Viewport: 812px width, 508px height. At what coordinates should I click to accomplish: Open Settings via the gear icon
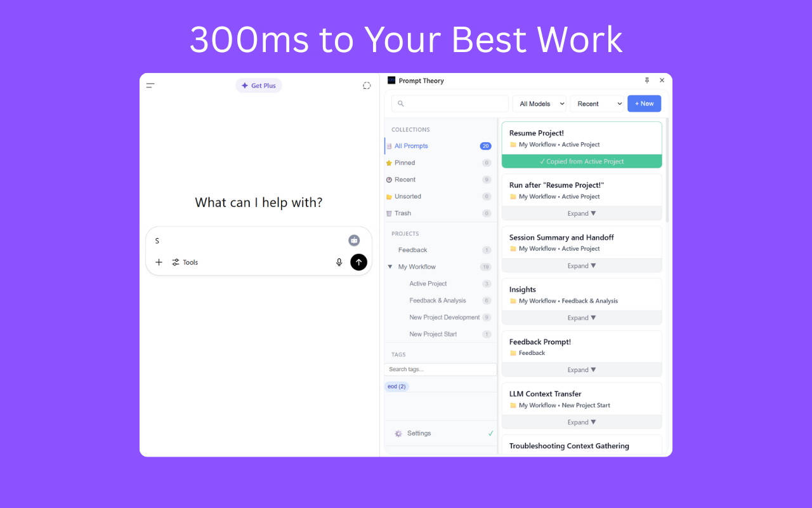click(398, 433)
